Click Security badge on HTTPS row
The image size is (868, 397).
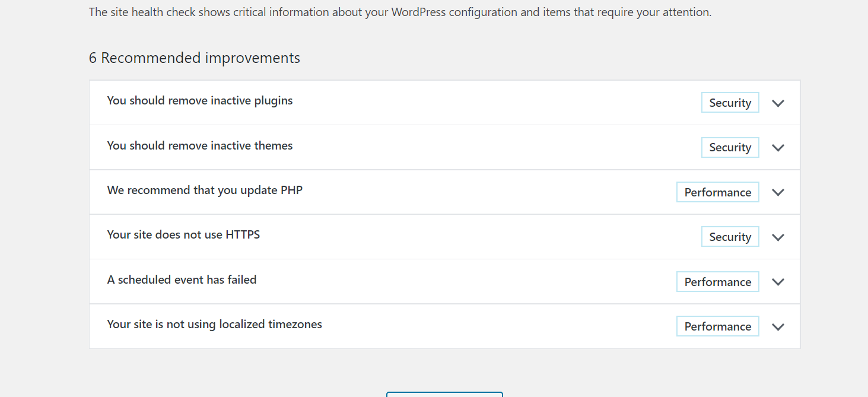(x=730, y=237)
